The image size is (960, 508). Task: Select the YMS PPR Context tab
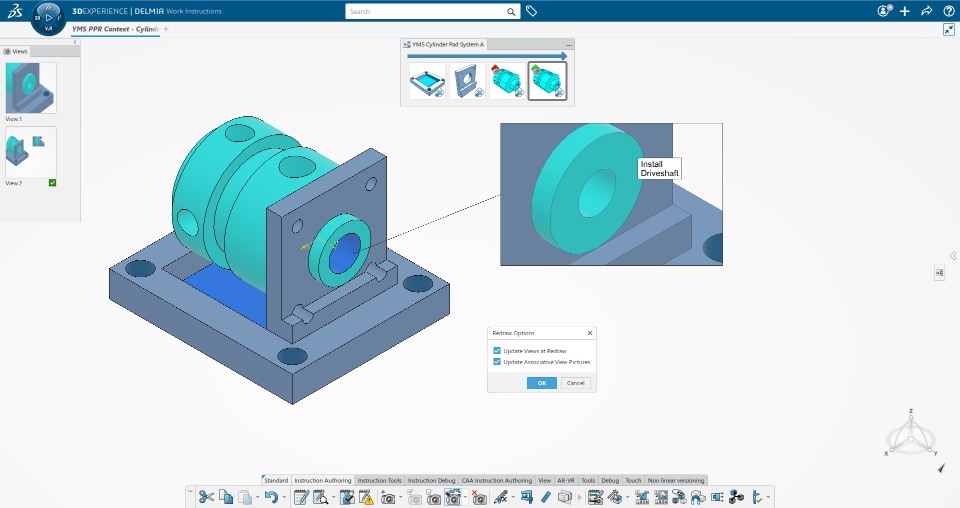[115, 29]
